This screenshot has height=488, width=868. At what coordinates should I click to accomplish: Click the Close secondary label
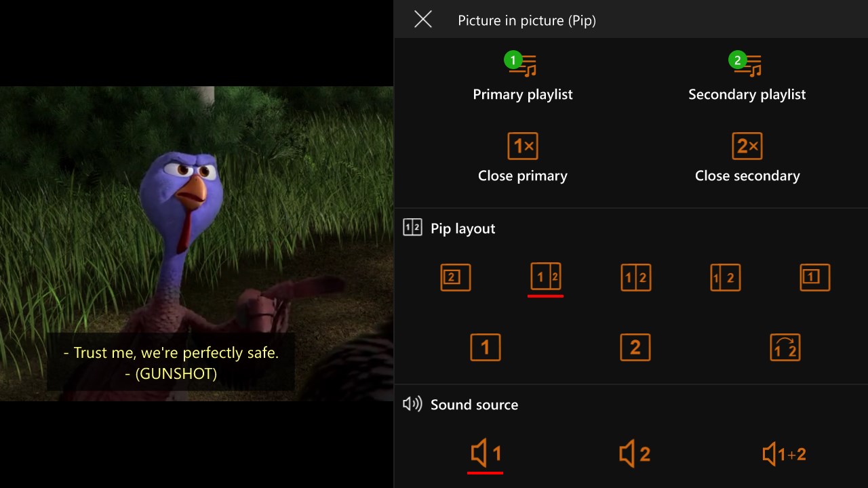[747, 176]
